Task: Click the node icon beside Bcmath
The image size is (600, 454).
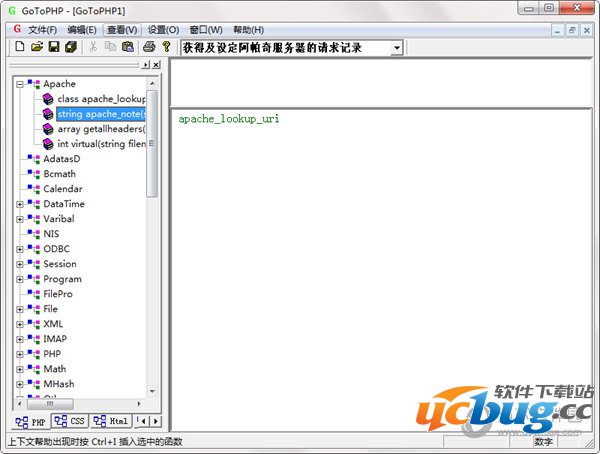Action: (34, 174)
